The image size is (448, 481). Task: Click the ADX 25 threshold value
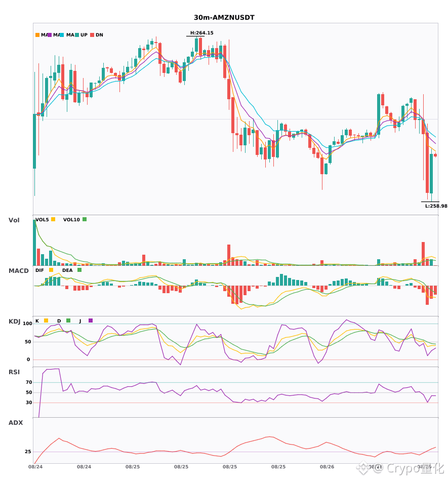pyautogui.click(x=28, y=452)
